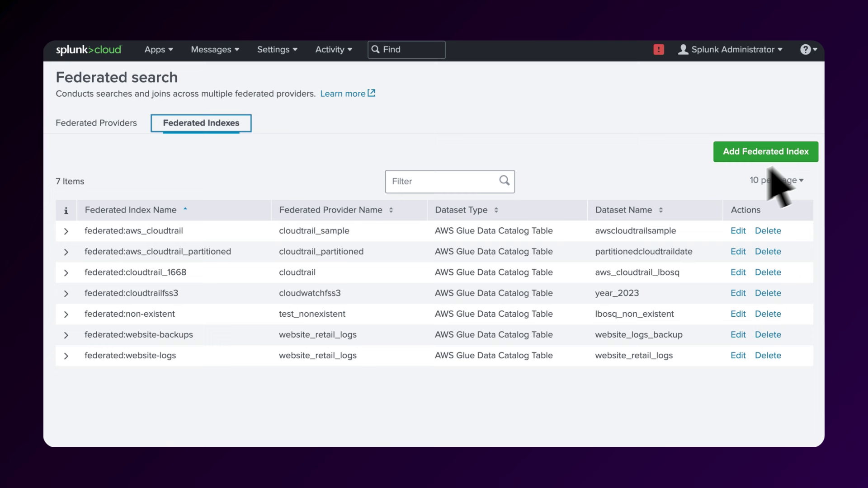
Task: Click the info column header icon
Action: tap(66, 211)
